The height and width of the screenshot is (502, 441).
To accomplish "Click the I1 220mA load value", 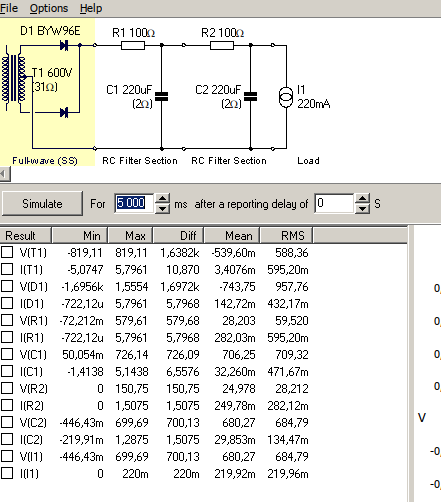I will click(x=314, y=104).
